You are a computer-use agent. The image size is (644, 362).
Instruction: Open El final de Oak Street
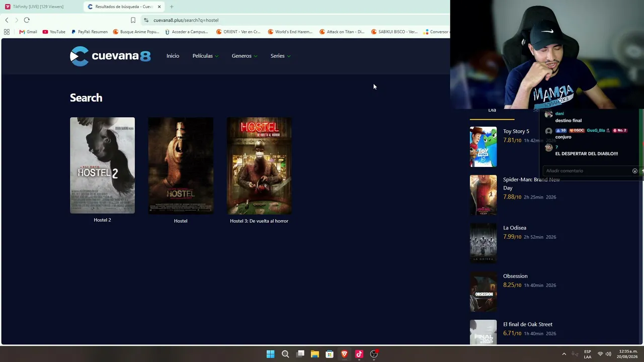click(528, 324)
